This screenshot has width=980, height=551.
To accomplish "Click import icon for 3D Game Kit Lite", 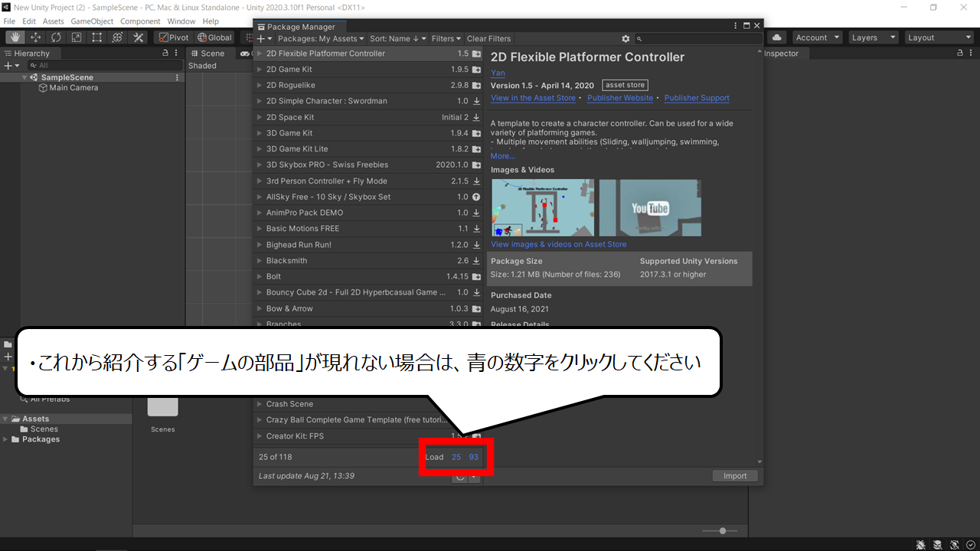I will (x=476, y=149).
